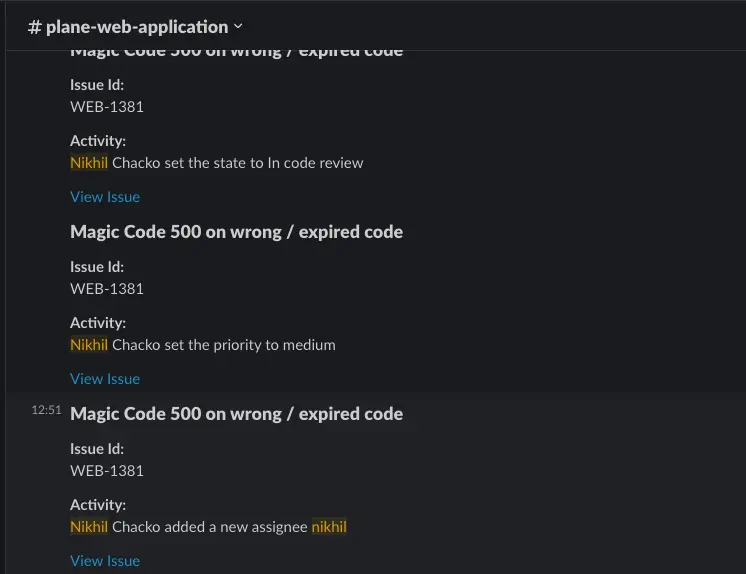Click highlighted Nikhil before "Chacko added a new assignee"
Image resolution: width=746 pixels, height=574 pixels.
point(89,527)
